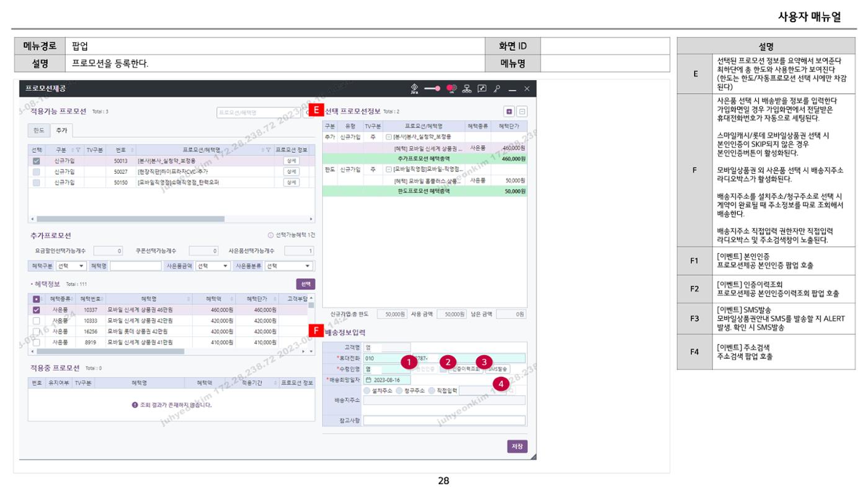Viewport: 868px width, 489px height.
Task: Open the 사은품금액 dropdown
Action: coord(213,266)
